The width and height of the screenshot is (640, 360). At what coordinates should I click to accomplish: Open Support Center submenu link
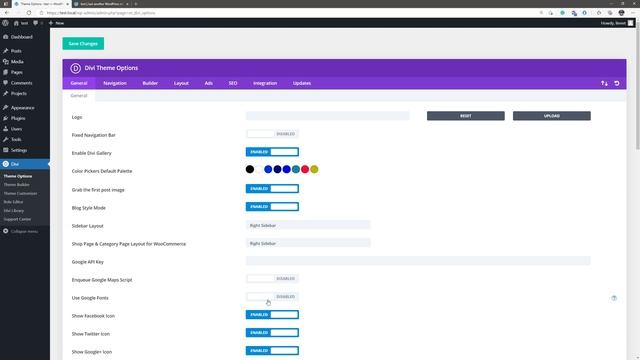(x=17, y=219)
